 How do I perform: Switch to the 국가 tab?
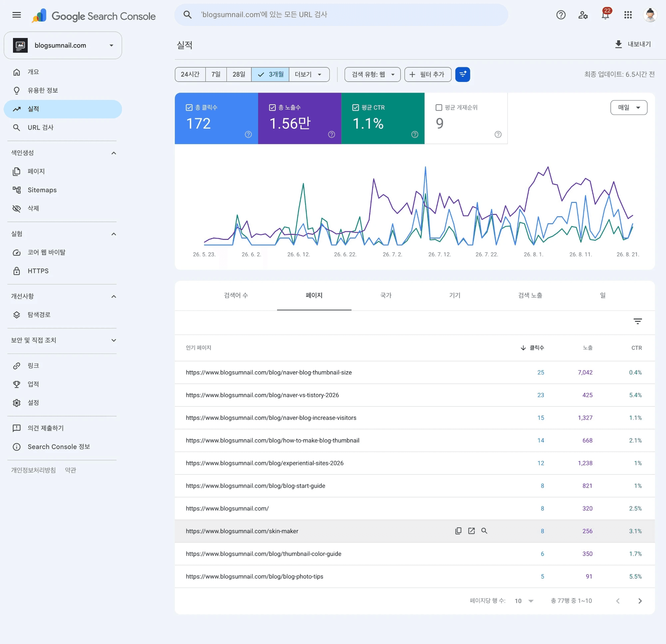click(386, 295)
